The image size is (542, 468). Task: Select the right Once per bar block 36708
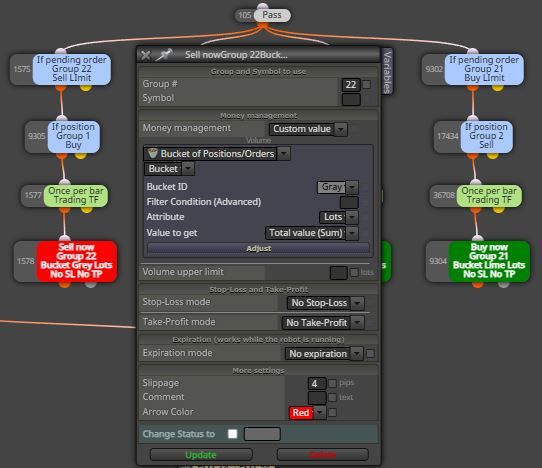click(x=489, y=196)
